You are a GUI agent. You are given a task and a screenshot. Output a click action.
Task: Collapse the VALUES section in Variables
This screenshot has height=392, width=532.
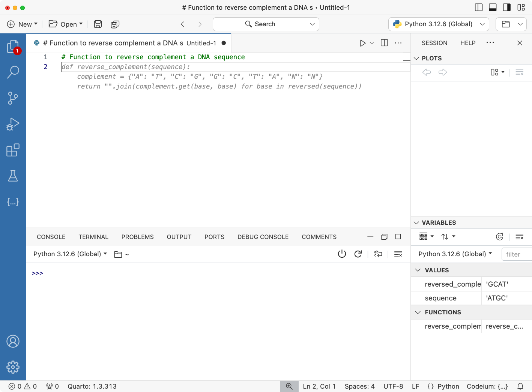click(418, 270)
